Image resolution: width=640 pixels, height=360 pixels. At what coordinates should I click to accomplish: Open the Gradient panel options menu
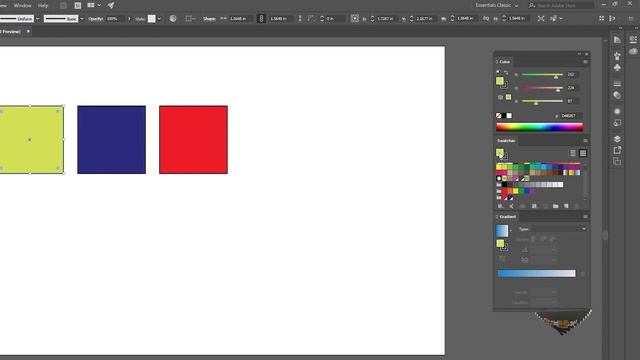tap(585, 217)
